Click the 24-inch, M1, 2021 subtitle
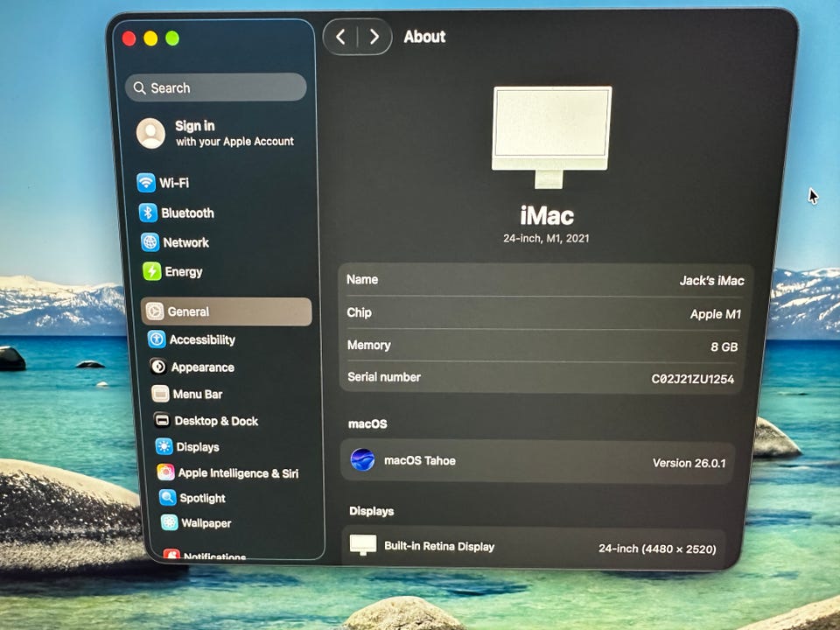Screen dimensions: 840x630 [546, 238]
